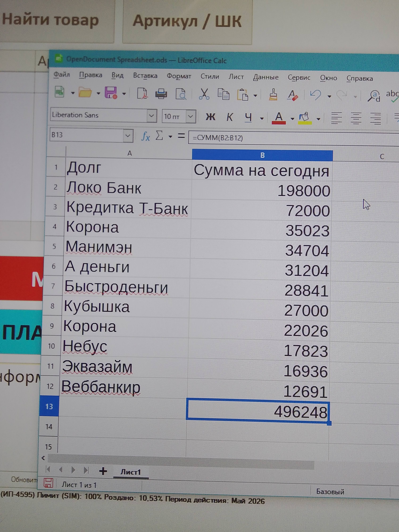The width and height of the screenshot is (399, 532).
Task: Open the Правка menu
Action: (91, 75)
